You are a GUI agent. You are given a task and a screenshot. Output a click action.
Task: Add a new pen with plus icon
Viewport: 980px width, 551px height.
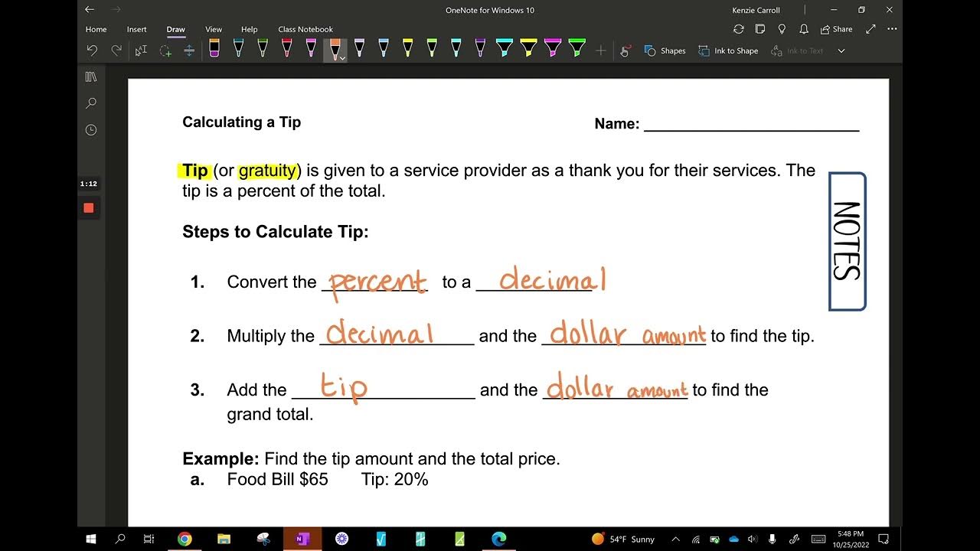(601, 51)
